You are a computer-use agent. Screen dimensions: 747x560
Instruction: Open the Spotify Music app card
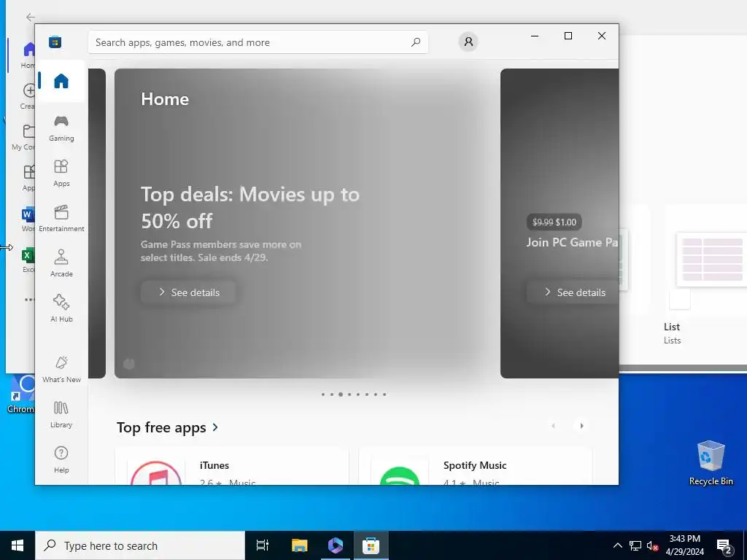(475, 466)
